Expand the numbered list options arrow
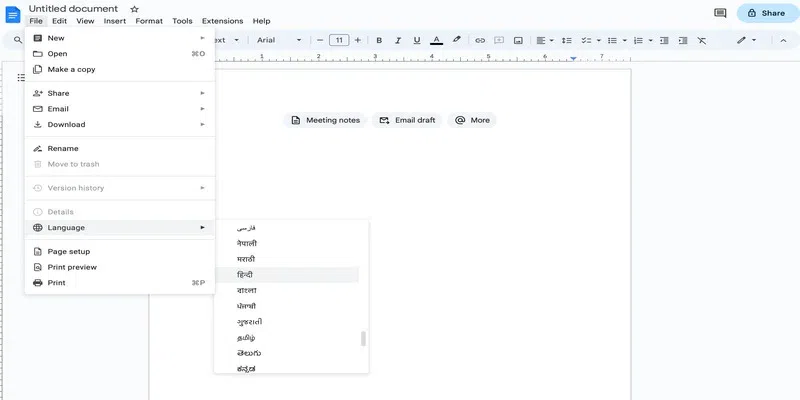Screen dimensions: 800x400 [x=651, y=40]
